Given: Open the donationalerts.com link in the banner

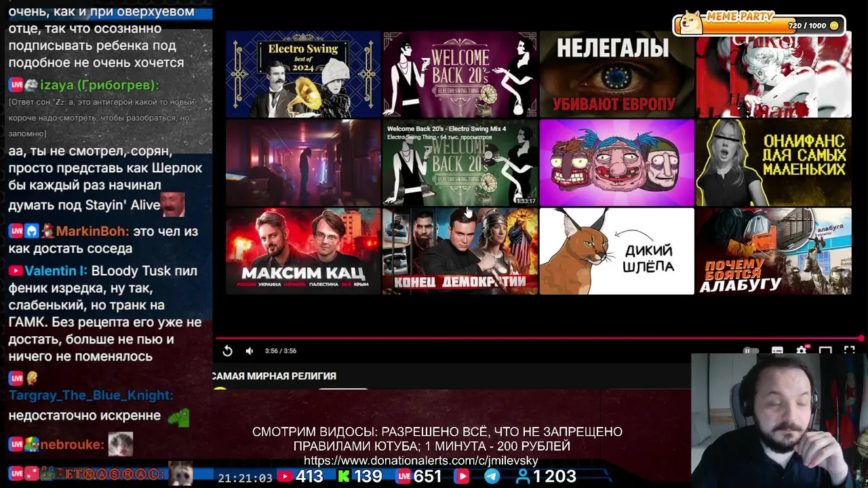Looking at the screenshot, I should click(x=420, y=461).
